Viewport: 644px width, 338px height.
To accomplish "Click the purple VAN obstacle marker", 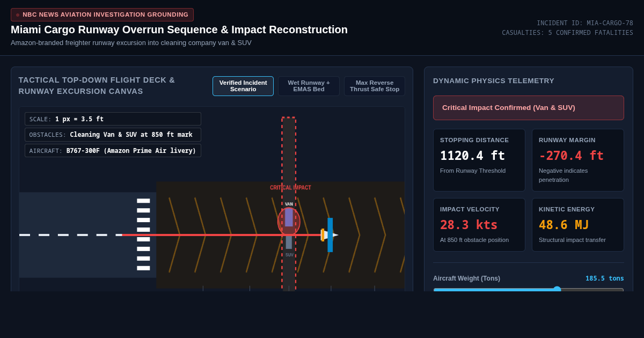I will [x=289, y=217].
